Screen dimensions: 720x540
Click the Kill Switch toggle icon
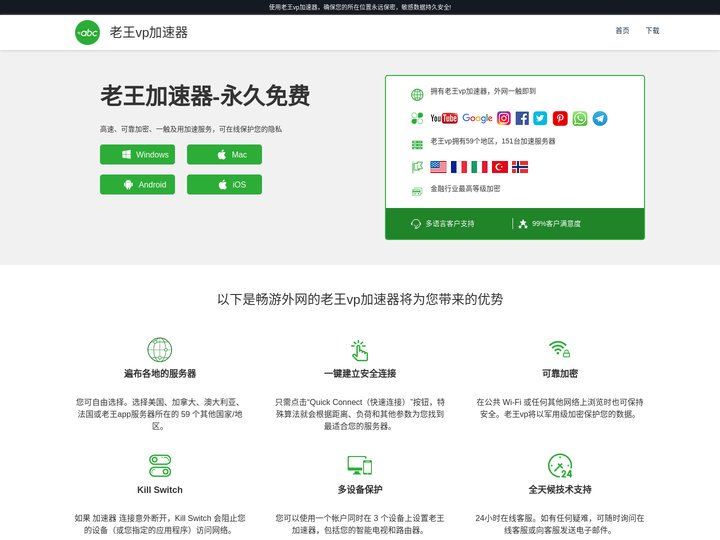coord(160,466)
